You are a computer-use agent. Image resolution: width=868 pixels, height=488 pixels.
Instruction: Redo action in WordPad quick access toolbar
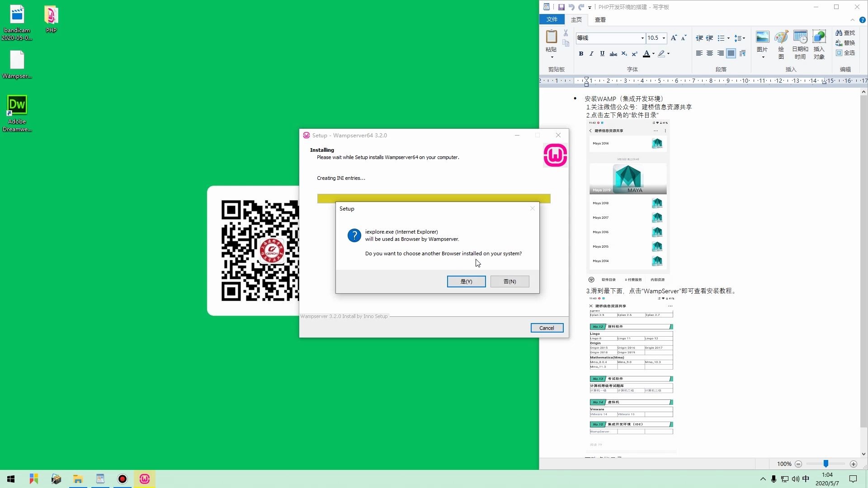[581, 7]
